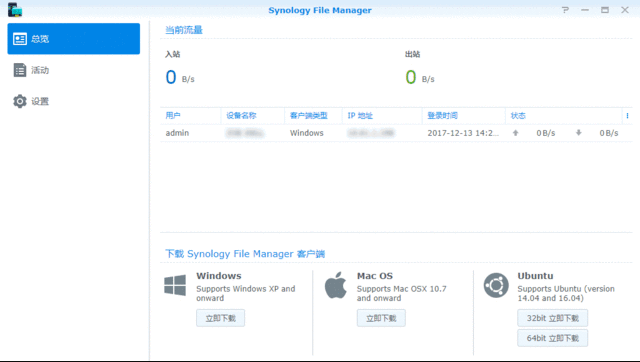The height and width of the screenshot is (362, 640).
Task: Click the 当前流量 section heading
Action: pos(184,30)
